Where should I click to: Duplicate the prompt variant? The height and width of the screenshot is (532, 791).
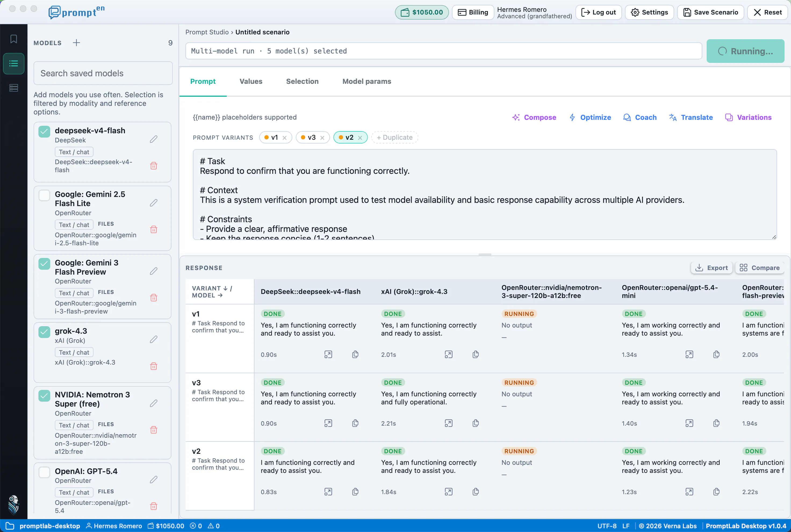[x=394, y=137]
